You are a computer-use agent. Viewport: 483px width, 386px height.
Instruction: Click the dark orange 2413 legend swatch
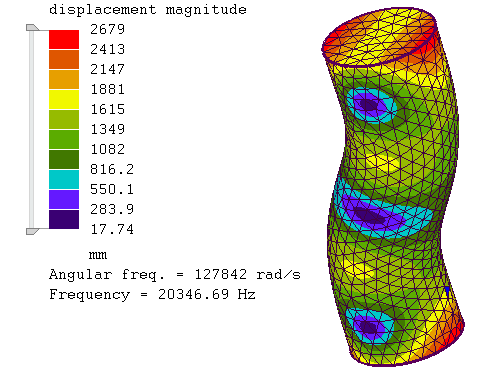64,59
